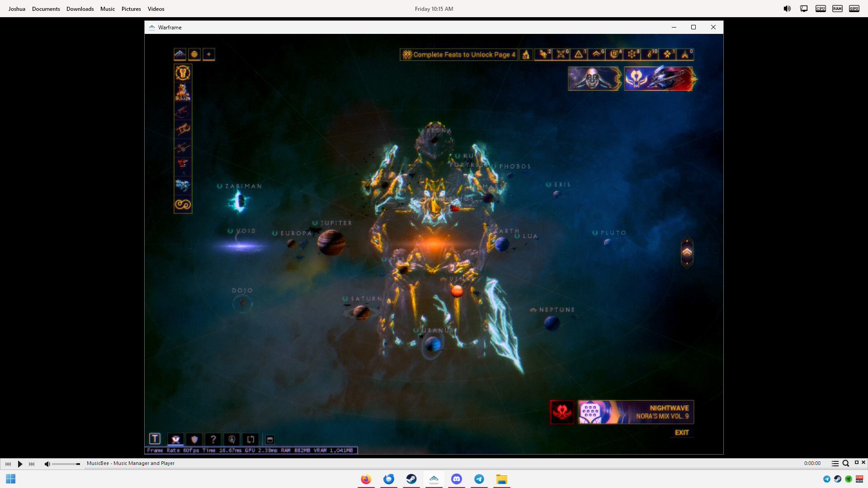Image resolution: width=868 pixels, height=488 pixels.
Task: Click the Frame Rate 60fps stats readout
Action: tap(251, 450)
